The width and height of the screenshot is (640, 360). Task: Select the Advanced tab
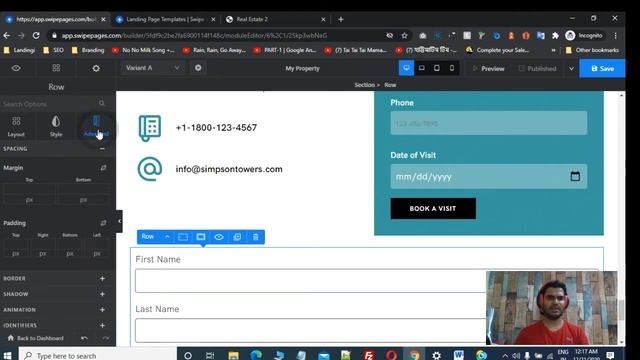click(96, 126)
